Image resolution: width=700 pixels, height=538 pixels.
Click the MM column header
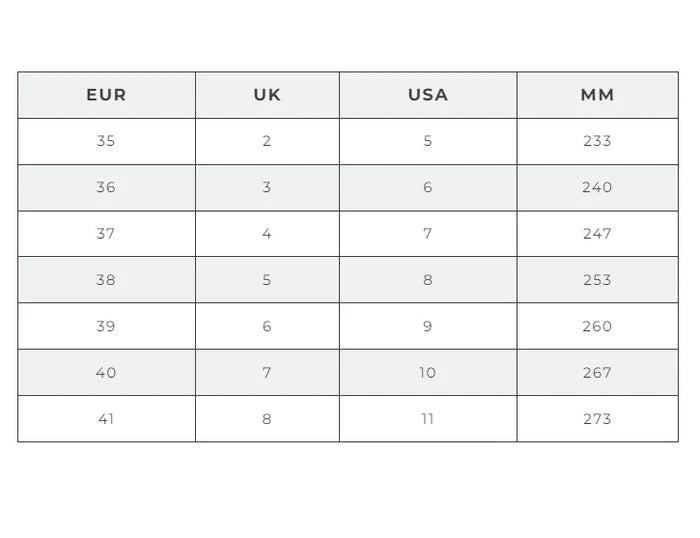point(597,95)
